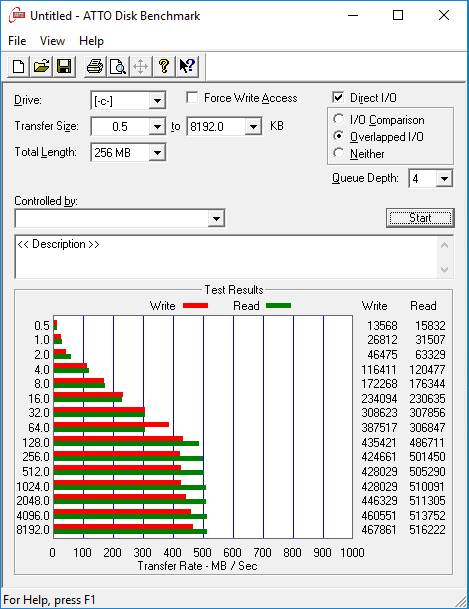Open Print Preview from the toolbar
This screenshot has width=469, height=609.
pos(118,66)
